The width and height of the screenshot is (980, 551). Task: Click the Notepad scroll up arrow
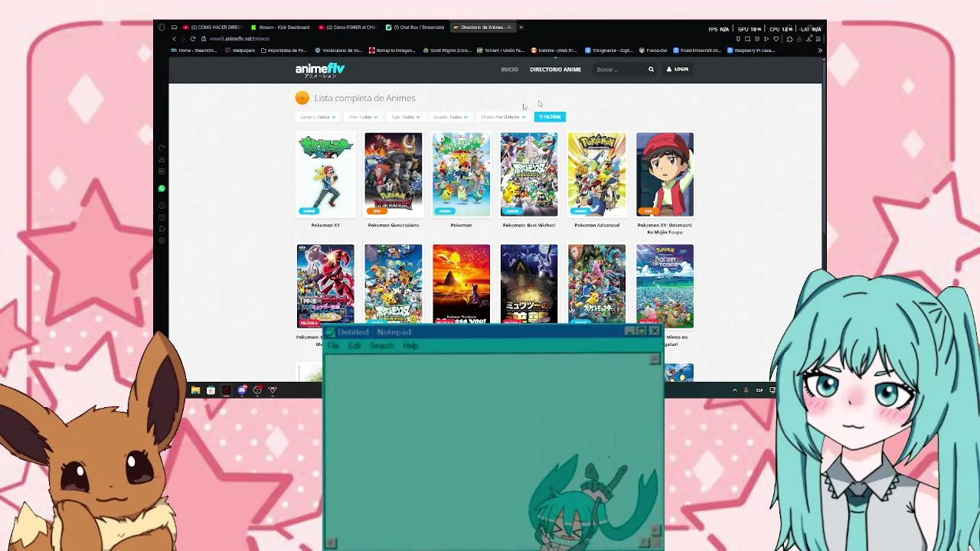[655, 359]
